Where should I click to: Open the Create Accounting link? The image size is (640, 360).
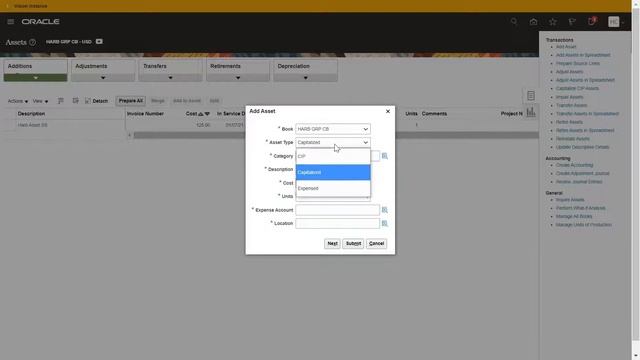click(574, 165)
